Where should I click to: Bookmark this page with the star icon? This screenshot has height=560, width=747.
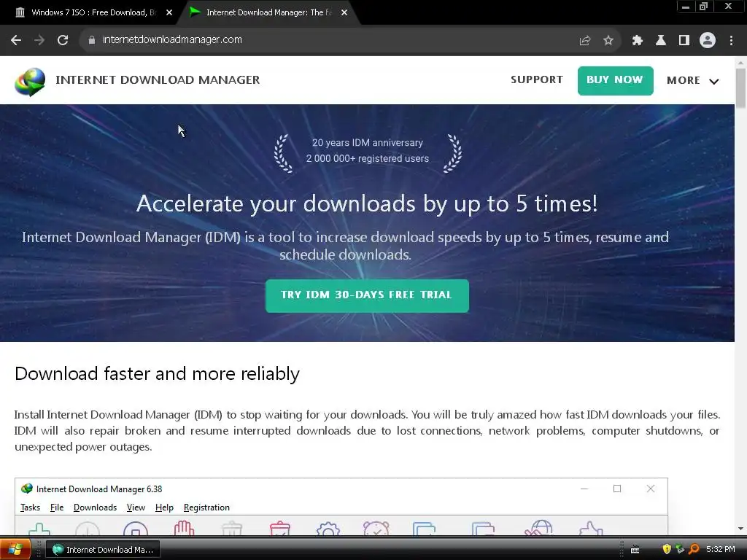[608, 41]
